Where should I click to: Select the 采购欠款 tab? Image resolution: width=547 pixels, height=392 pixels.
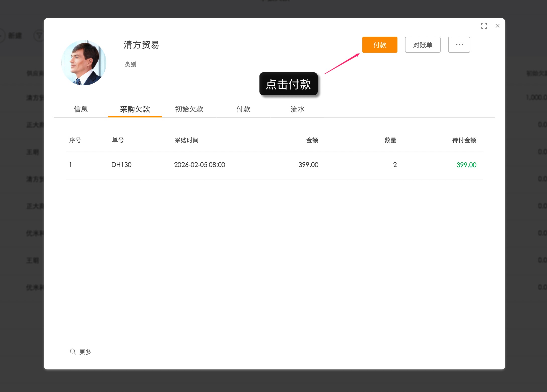pos(135,109)
